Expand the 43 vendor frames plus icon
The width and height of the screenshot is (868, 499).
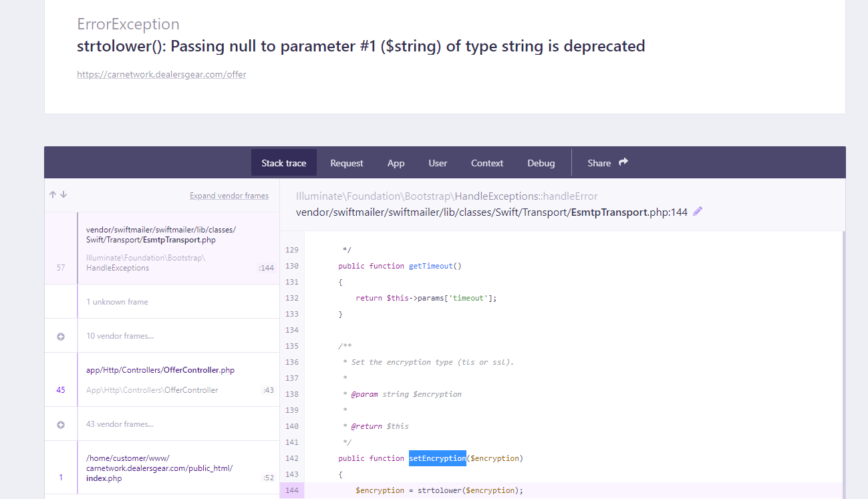pos(61,425)
